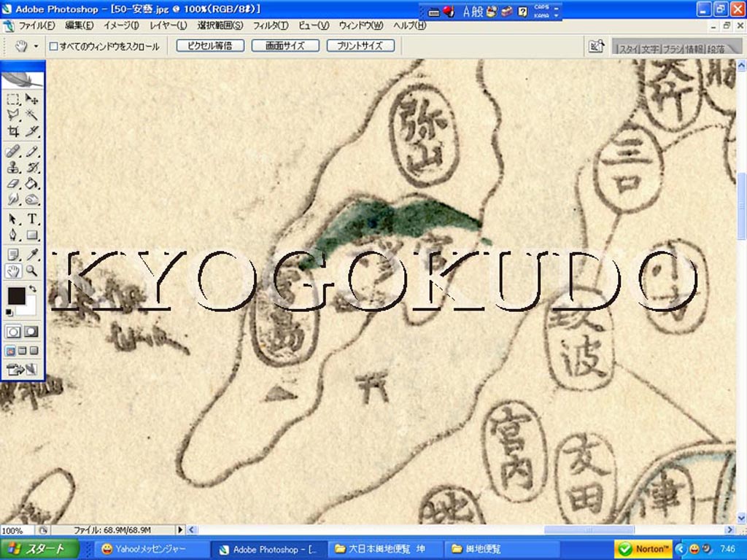Select the Rectangle shape tool
The image size is (747, 560).
click(31, 235)
